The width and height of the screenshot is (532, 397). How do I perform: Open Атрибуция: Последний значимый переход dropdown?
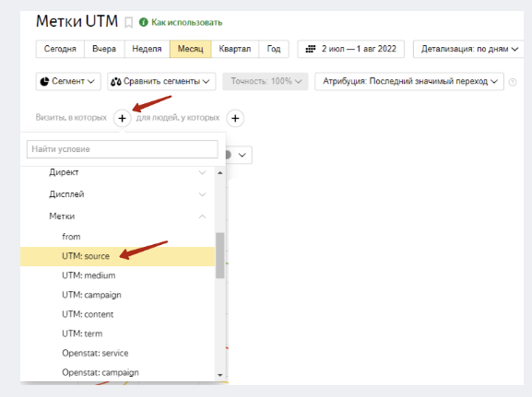tap(409, 81)
